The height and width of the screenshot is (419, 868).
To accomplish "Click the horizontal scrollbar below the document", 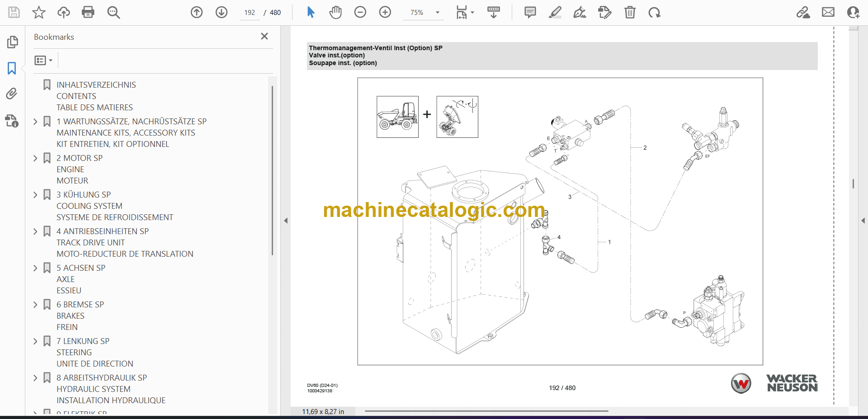I will [486, 411].
